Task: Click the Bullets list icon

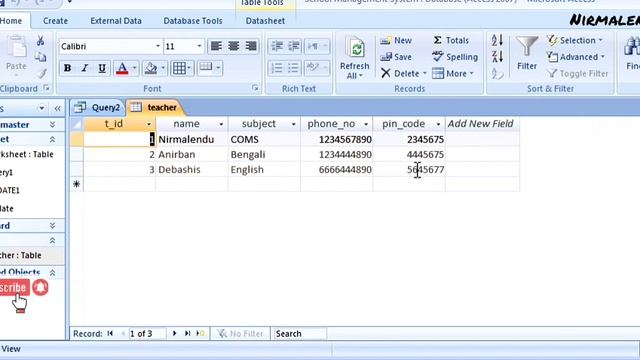Action: (293, 68)
